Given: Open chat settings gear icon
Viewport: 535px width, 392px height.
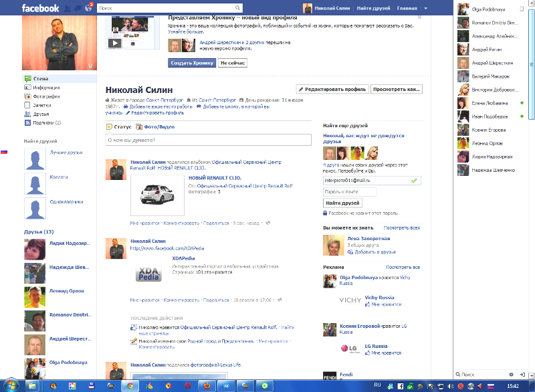Looking at the screenshot, I should click(511, 375).
